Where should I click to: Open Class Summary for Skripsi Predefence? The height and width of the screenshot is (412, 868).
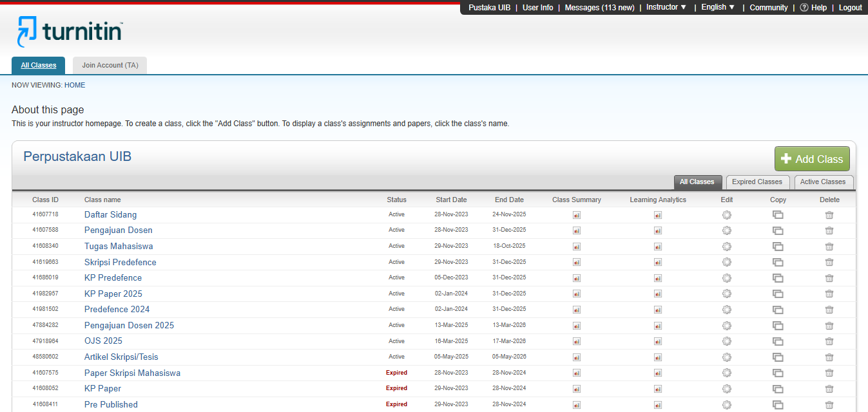577,263
